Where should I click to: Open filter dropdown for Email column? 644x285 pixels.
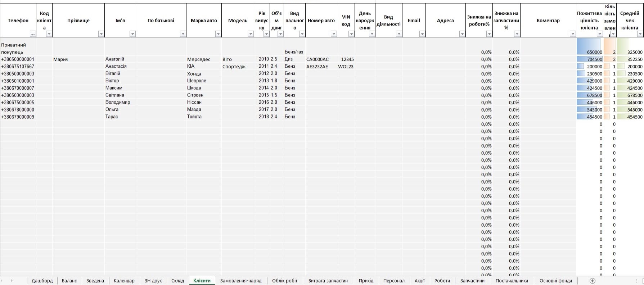coord(422,34)
